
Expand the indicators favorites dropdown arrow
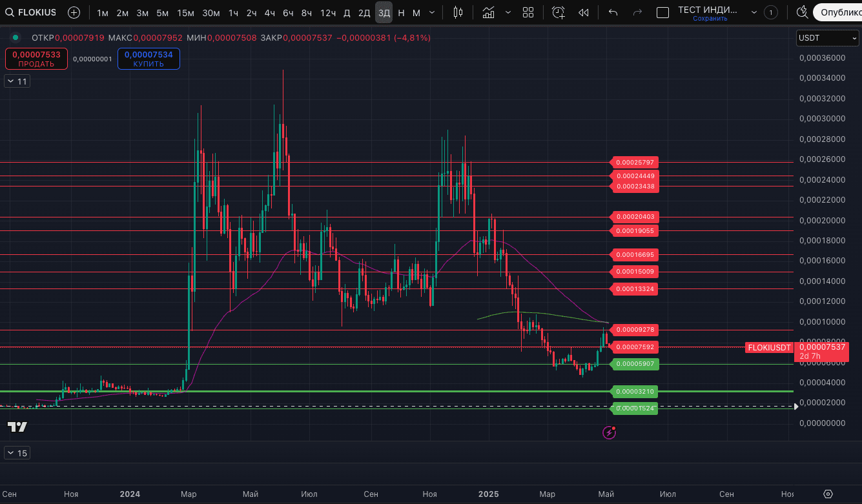[x=508, y=12]
